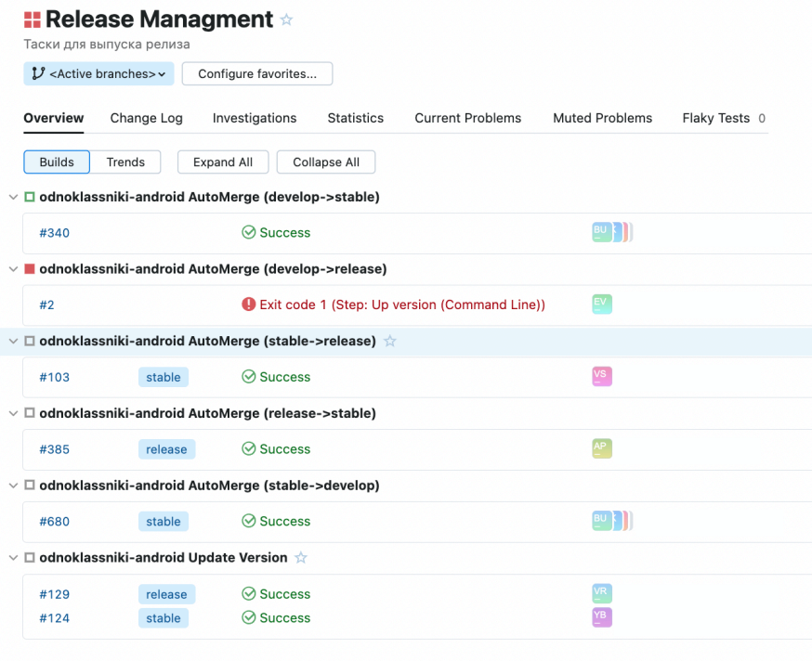The width and height of the screenshot is (812, 661).
Task: Open build #680 link
Action: coord(54,522)
